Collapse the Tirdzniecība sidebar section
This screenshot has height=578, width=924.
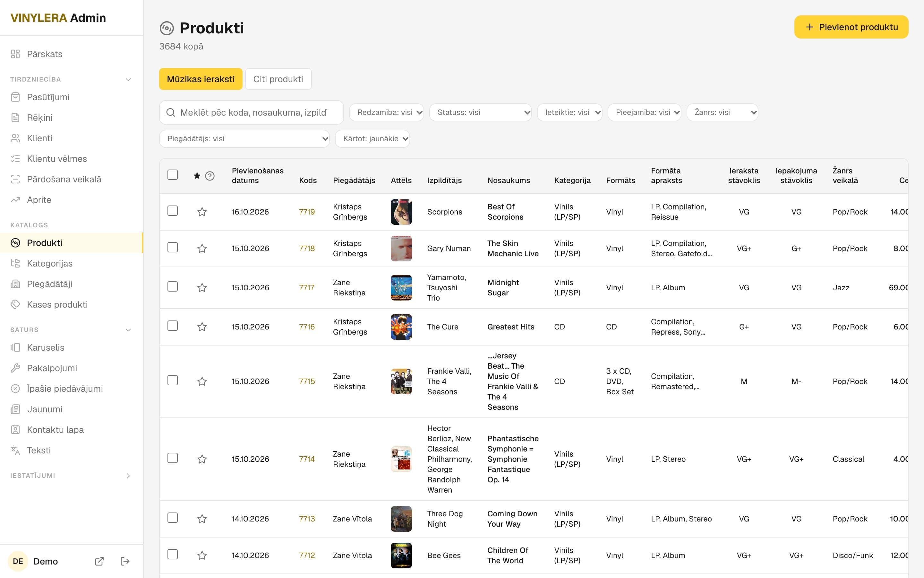(128, 80)
